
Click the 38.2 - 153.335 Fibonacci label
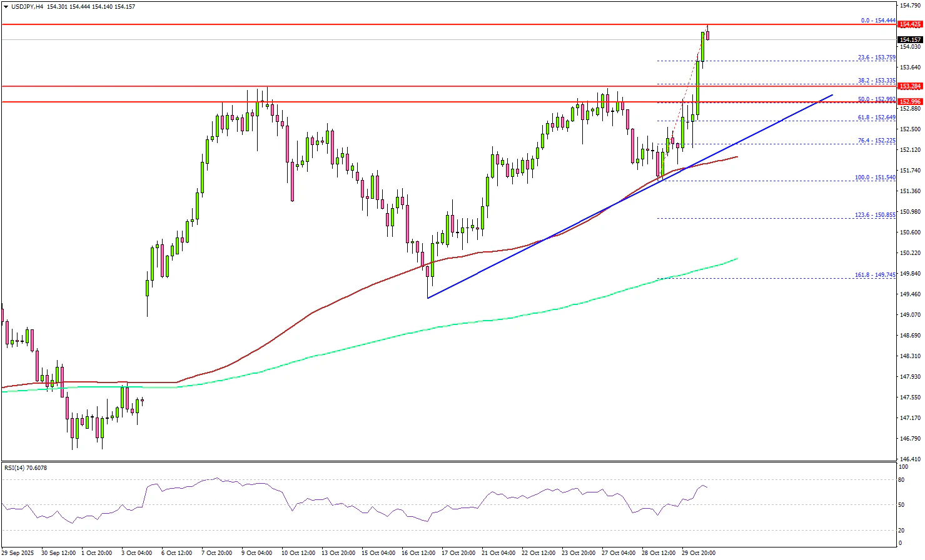point(876,81)
